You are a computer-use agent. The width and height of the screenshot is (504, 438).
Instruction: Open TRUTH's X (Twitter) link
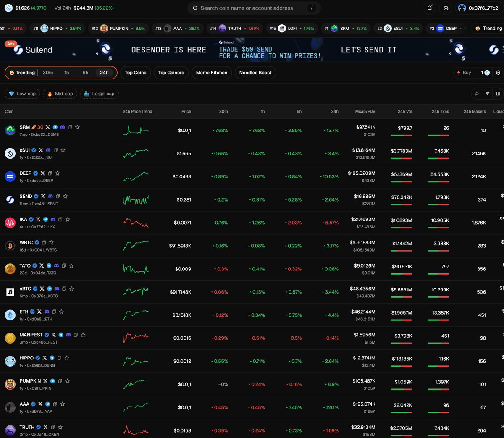pos(45,427)
